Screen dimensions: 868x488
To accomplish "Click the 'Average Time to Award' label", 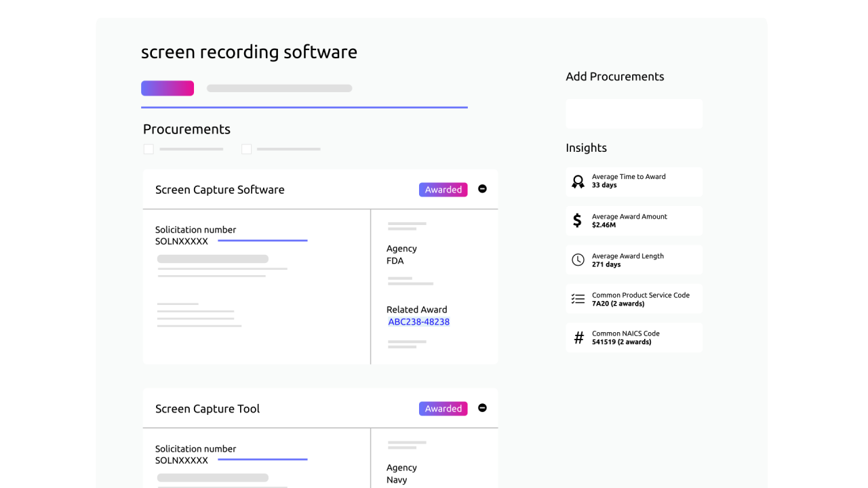I will pyautogui.click(x=629, y=177).
